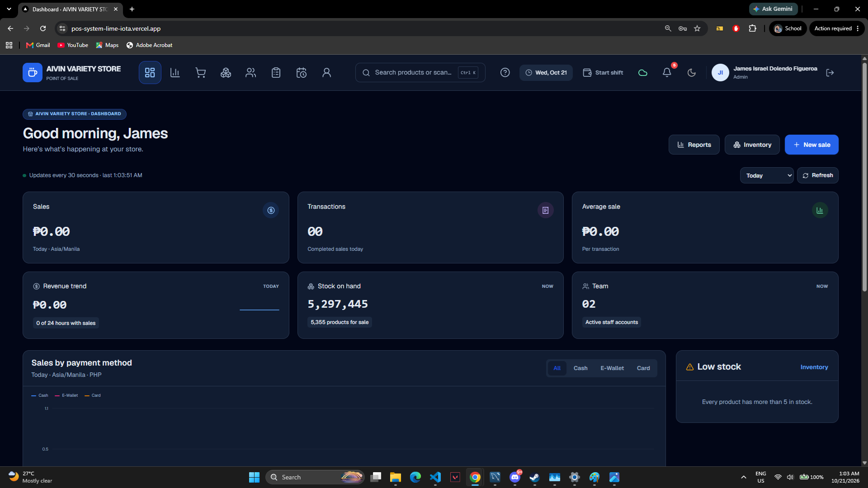Click the Ask Gemini button

(773, 9)
